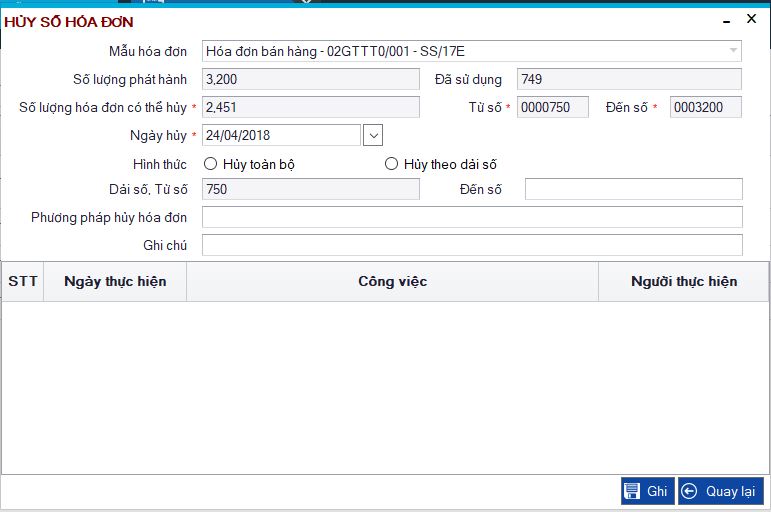This screenshot has height=512, width=771.
Task: Click the Ngày hủy date field
Action: click(x=280, y=135)
